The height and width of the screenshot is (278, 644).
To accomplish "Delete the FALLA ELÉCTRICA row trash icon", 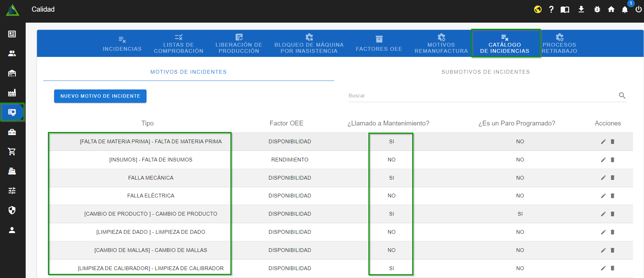I will [x=613, y=196].
